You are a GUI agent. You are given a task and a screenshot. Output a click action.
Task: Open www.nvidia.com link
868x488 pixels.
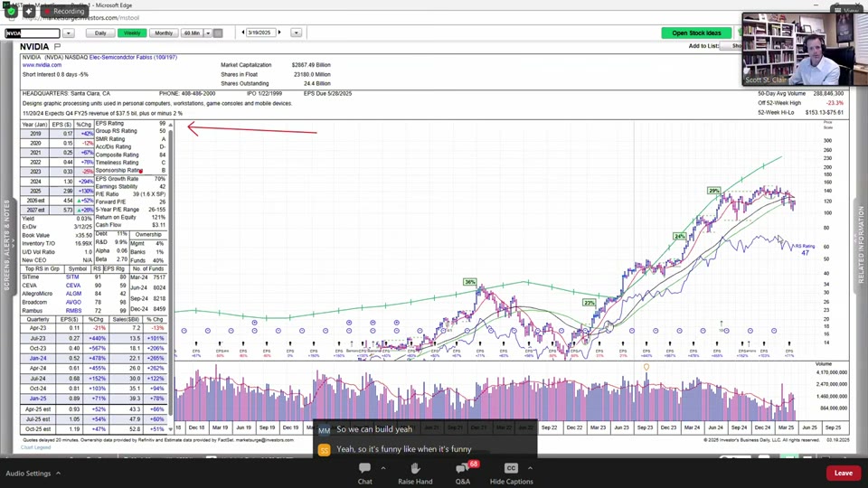[x=42, y=65]
